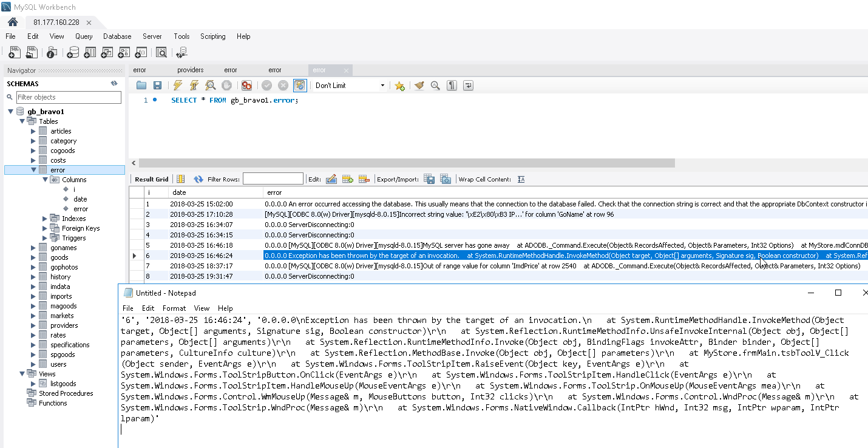Image resolution: width=868 pixels, height=448 pixels.
Task: Refresh the SCHEMAS list in Navigator
Action: [114, 84]
